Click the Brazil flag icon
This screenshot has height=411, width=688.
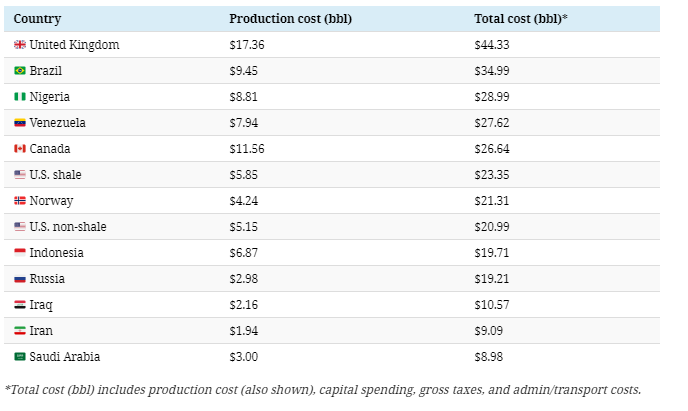tap(20, 71)
